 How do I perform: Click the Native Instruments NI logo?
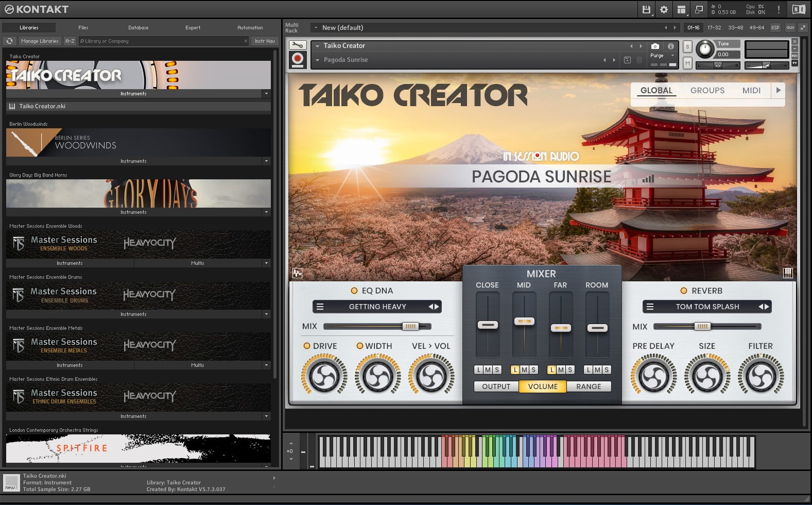[x=798, y=9]
